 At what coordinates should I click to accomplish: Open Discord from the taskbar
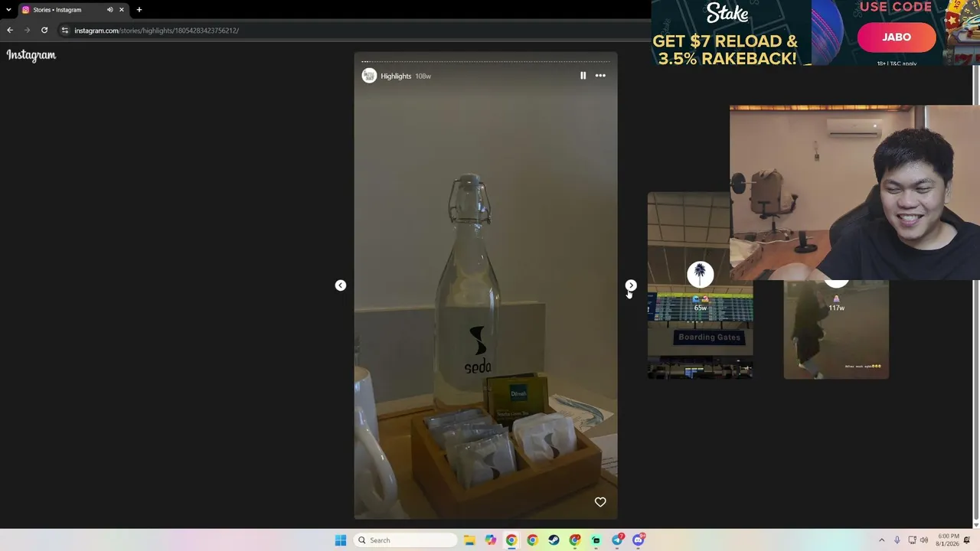[639, 540]
